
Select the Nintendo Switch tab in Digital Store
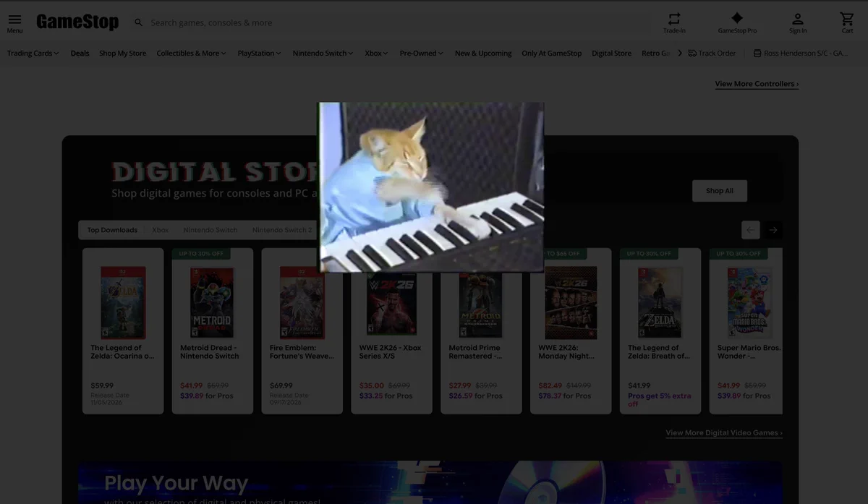point(210,230)
